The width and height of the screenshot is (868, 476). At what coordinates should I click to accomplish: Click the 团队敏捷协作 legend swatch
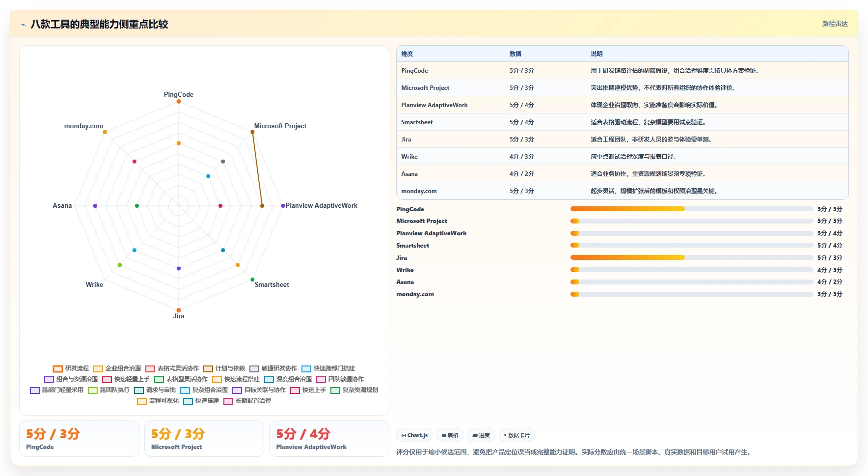pyautogui.click(x=321, y=379)
